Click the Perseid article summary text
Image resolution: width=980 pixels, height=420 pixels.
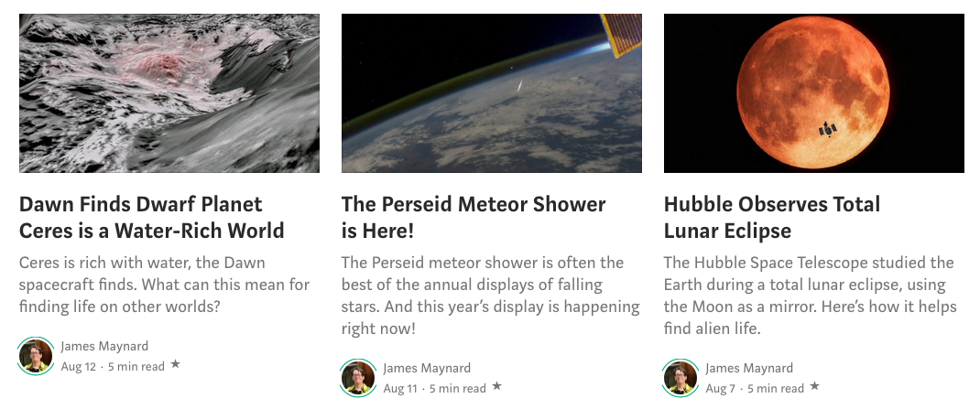coord(490,296)
